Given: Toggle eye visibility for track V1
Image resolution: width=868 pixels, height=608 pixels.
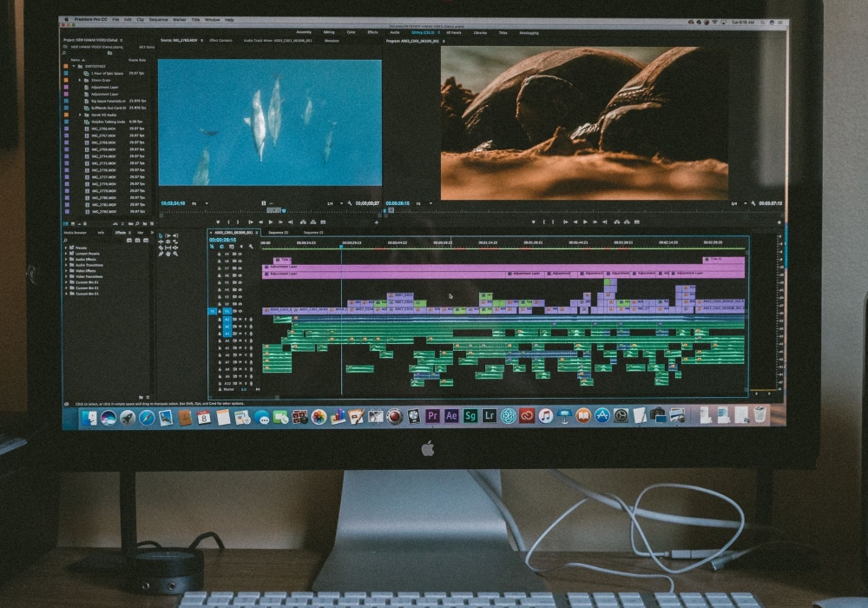Looking at the screenshot, I should 240,311.
